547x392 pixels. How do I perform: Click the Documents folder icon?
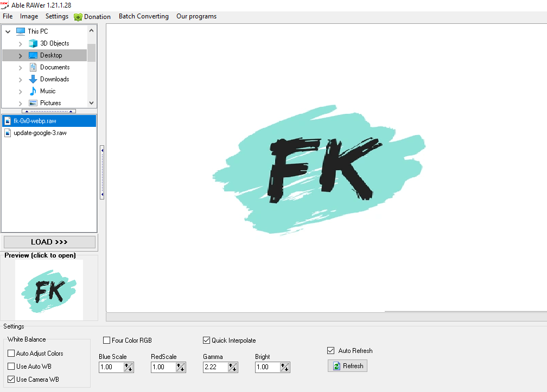pyautogui.click(x=33, y=67)
